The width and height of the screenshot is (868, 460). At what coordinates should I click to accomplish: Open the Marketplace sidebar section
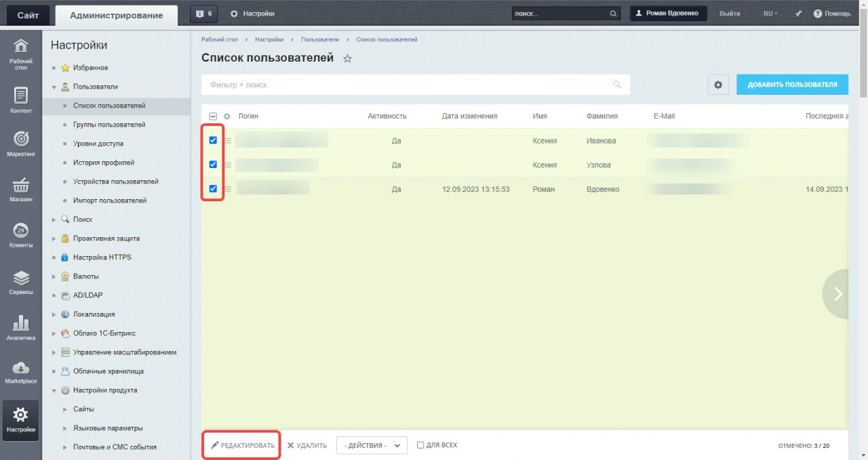tap(21, 373)
